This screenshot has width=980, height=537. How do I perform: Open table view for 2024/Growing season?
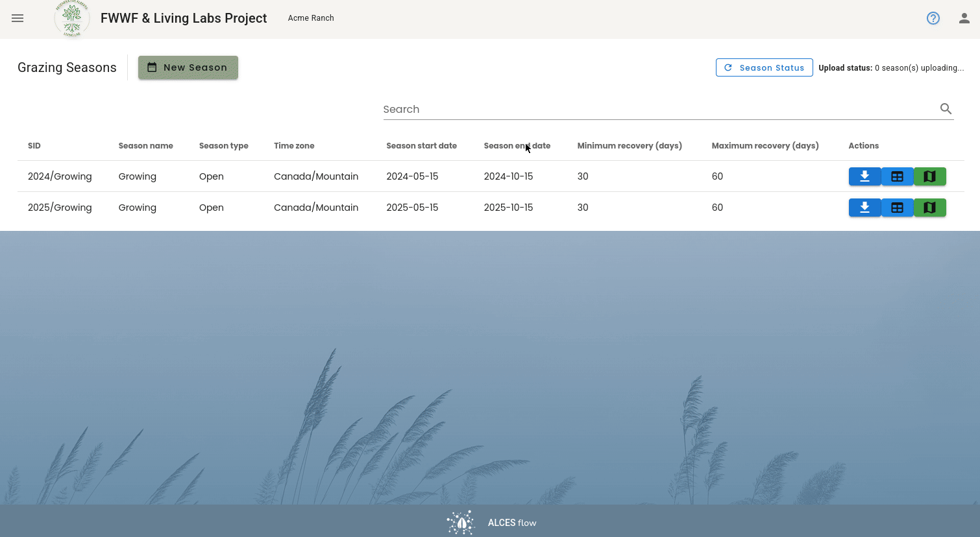click(898, 176)
